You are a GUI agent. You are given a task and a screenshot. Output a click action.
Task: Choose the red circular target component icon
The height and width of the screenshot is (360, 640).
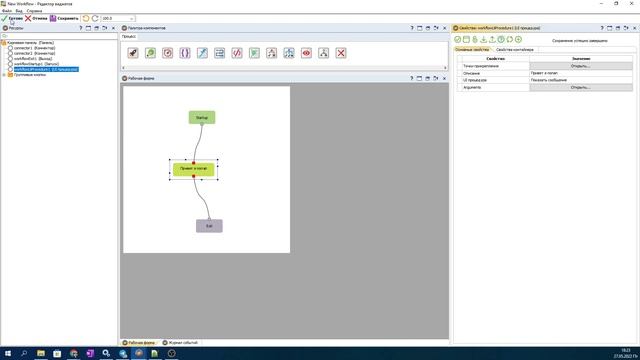pyautogui.click(x=167, y=53)
